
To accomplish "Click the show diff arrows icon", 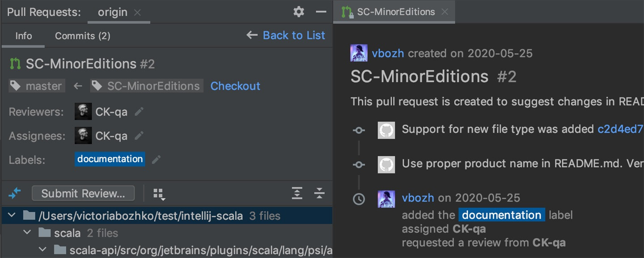I will pos(15,193).
